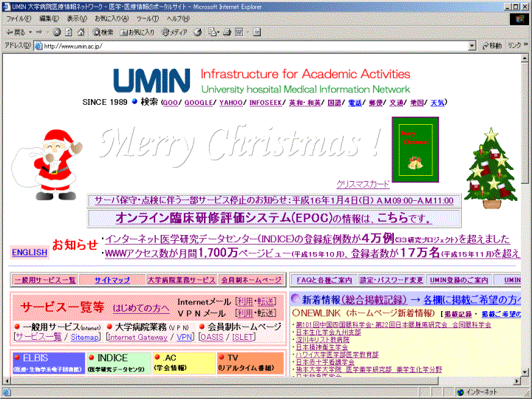Open the ファイル(F) menu
532x399 pixels.
tap(18, 18)
